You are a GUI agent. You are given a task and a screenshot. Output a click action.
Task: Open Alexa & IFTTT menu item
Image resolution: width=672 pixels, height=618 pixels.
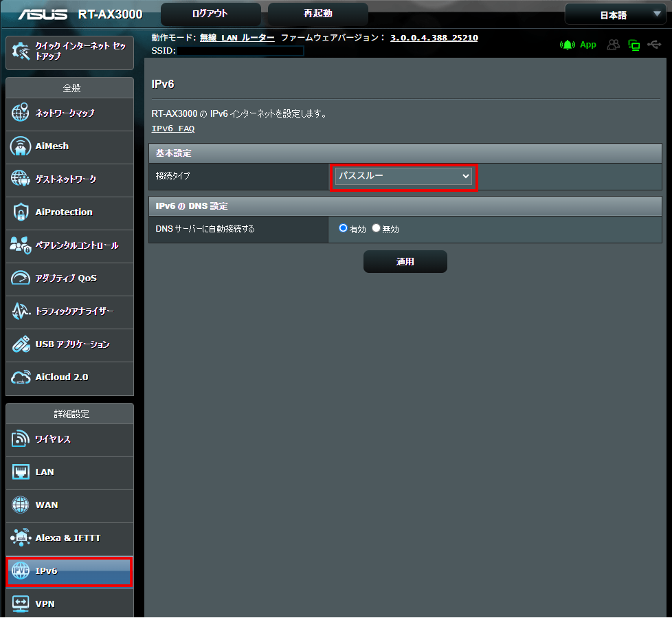click(69, 540)
